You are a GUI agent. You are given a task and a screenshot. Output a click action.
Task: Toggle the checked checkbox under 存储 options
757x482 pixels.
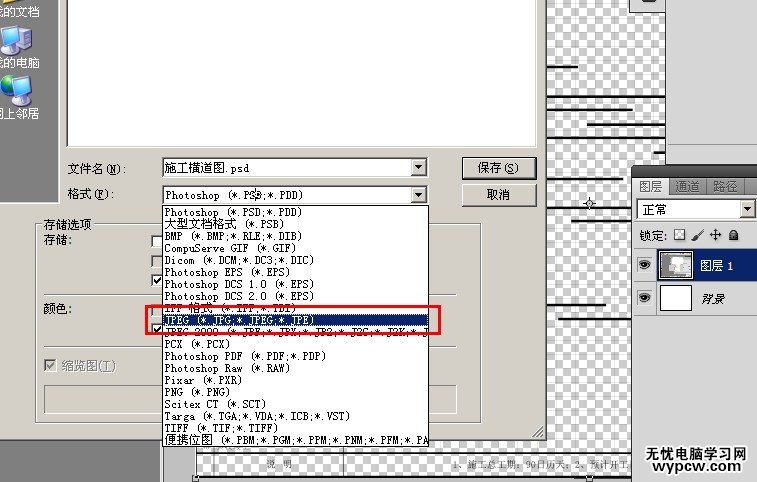(156, 280)
